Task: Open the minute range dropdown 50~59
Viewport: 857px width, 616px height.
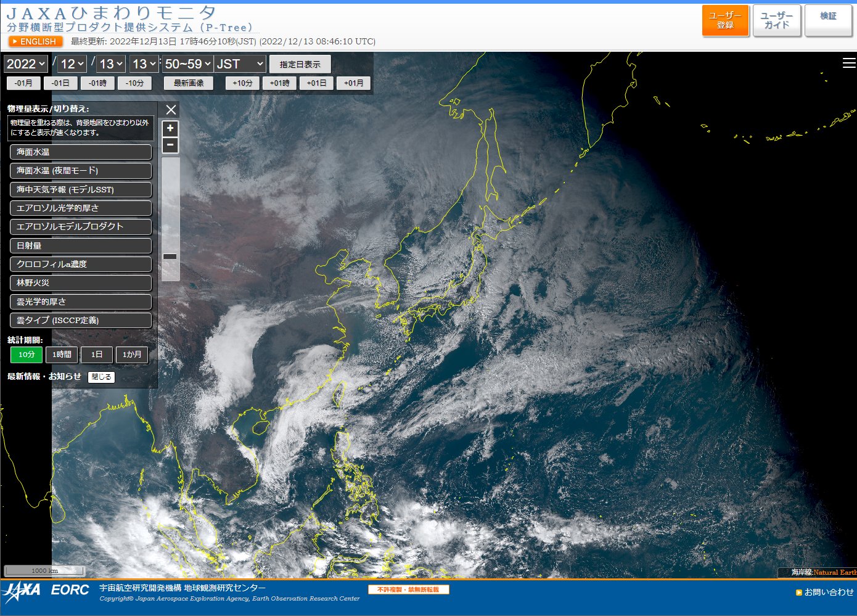Action: coord(188,64)
